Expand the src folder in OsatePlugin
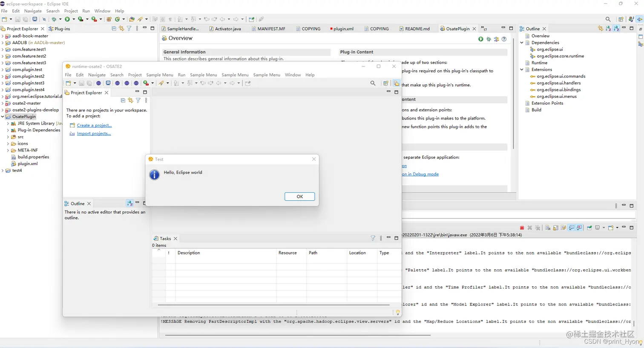 [x=8, y=137]
